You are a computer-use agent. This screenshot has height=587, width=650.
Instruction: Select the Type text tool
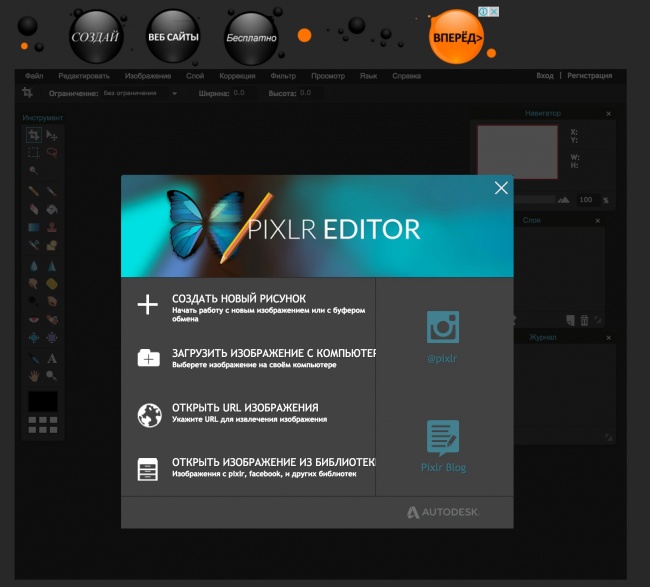coord(52,358)
